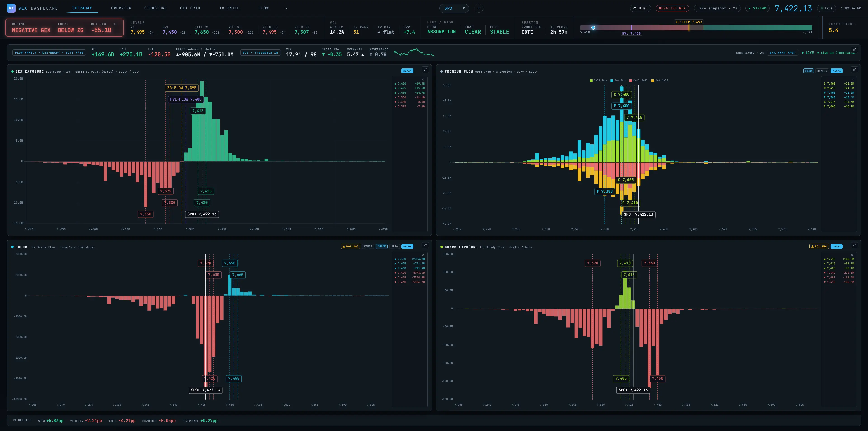Add a new symbol with the plus icon
The height and width of the screenshot is (431, 868).
[x=479, y=8]
